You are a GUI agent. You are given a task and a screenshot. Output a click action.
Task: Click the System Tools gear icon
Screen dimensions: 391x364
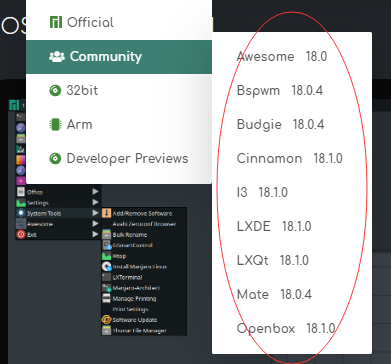[x=21, y=213]
